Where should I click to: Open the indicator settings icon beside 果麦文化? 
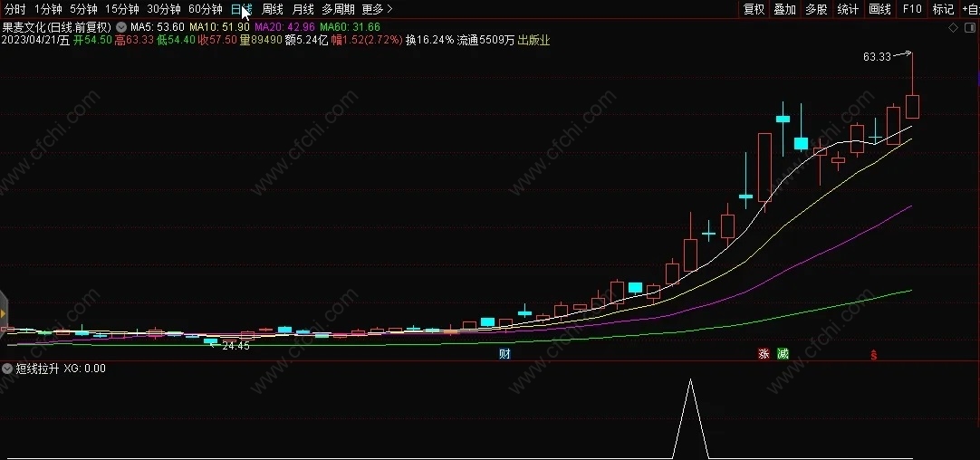pos(120,27)
